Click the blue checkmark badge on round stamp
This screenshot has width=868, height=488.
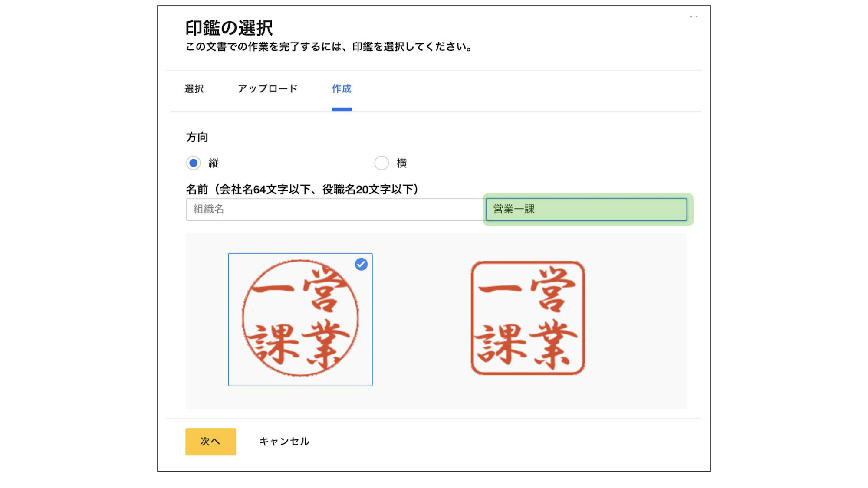click(361, 264)
